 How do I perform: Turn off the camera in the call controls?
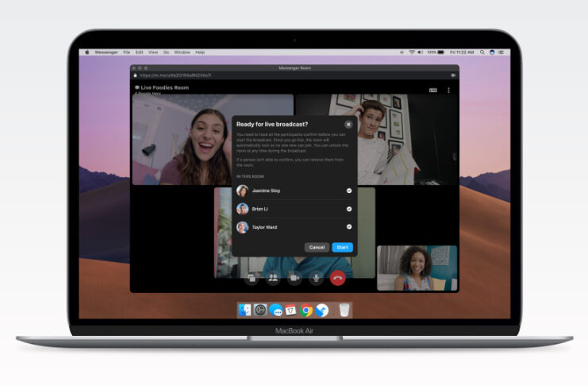pos(294,278)
